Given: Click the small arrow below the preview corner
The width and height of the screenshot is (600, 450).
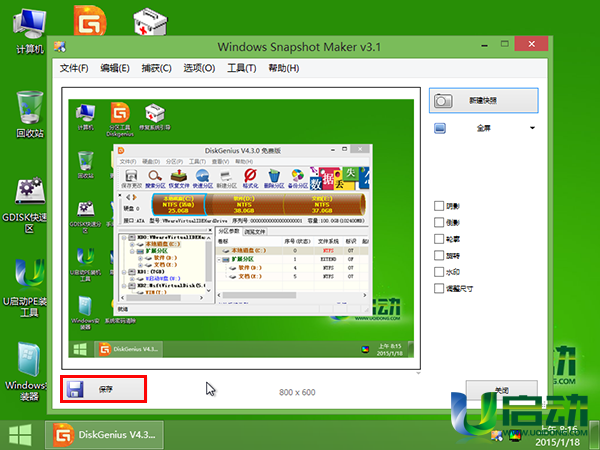Looking at the screenshot, I should point(418,373).
